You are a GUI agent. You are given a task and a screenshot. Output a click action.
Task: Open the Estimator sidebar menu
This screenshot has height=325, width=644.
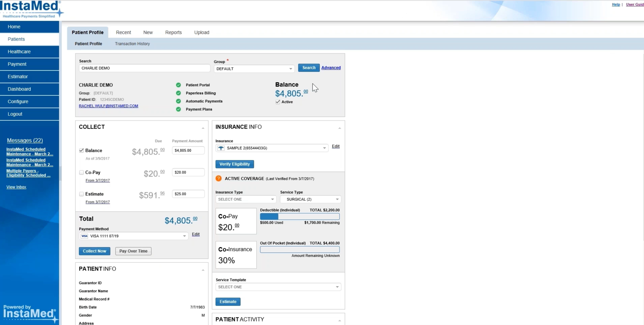click(30, 77)
